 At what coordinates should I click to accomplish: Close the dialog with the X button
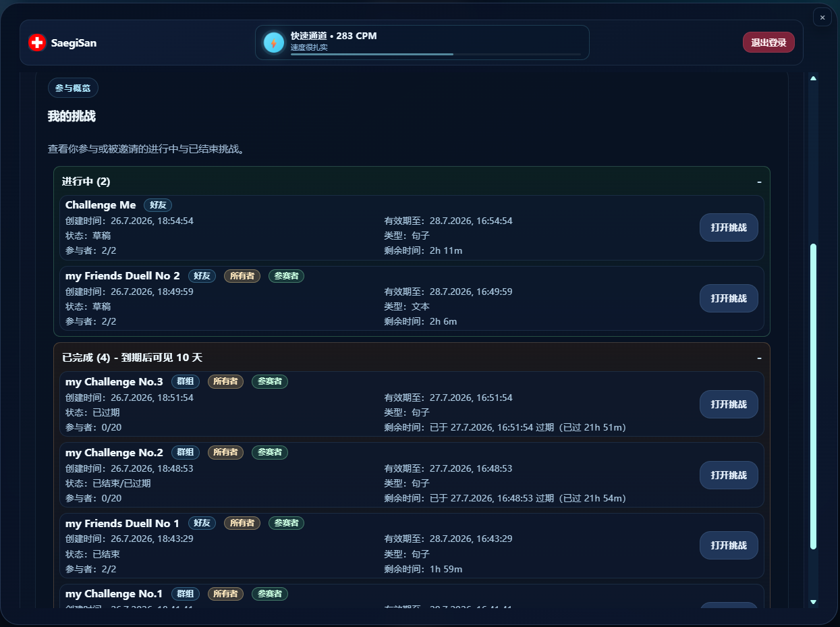tap(822, 17)
